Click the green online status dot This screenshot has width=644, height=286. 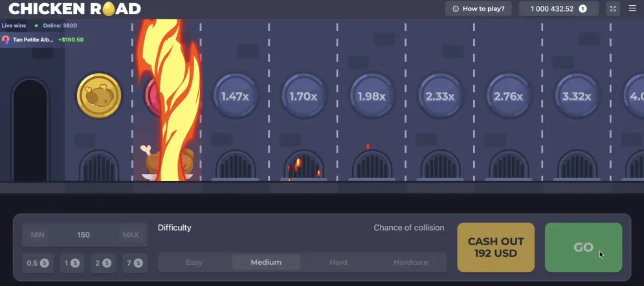(36, 25)
